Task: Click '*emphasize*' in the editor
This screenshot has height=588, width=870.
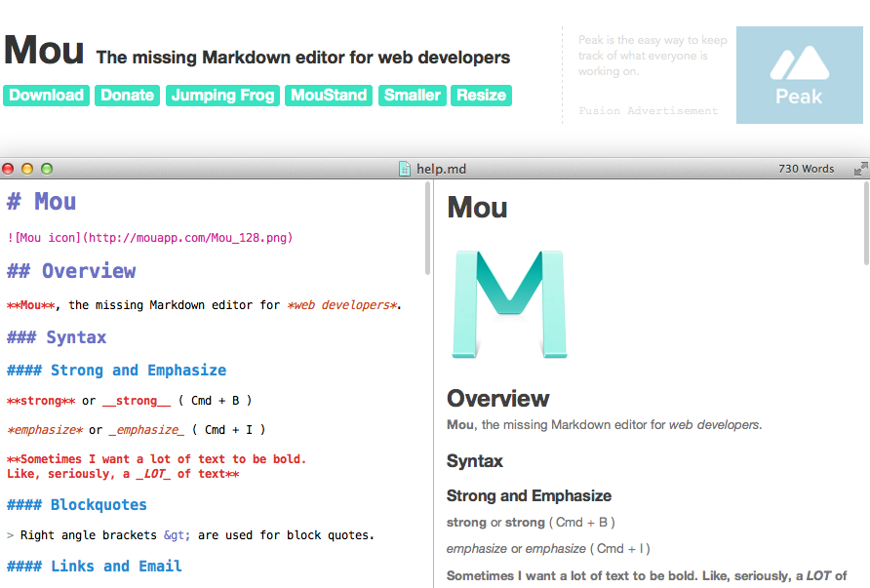Action: click(x=45, y=430)
